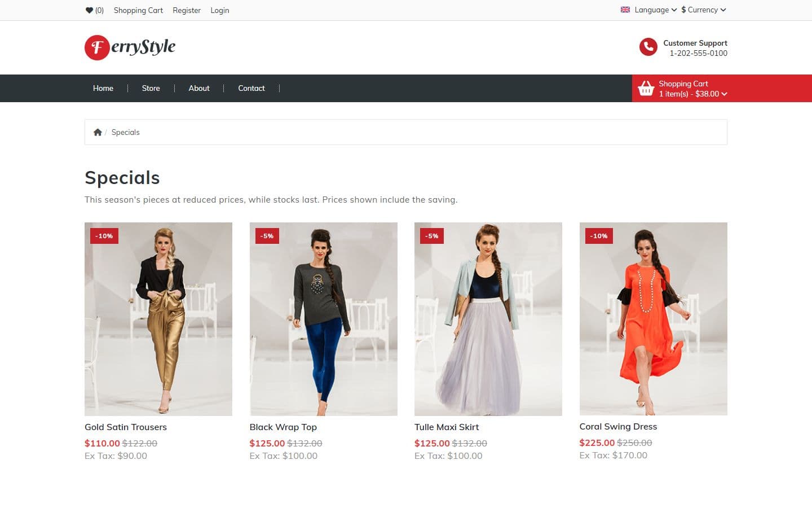Click the Register link
The width and height of the screenshot is (812, 508).
click(x=187, y=10)
